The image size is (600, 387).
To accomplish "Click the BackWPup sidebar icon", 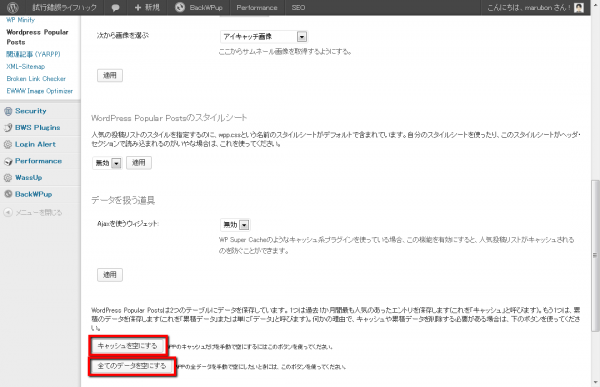I will tap(8, 194).
